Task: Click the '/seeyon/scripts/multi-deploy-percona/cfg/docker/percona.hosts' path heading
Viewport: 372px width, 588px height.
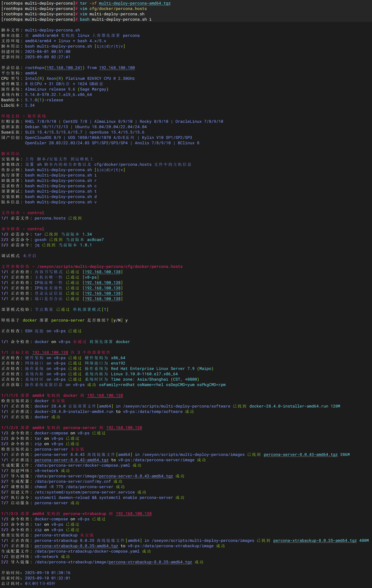Action: 110,267
